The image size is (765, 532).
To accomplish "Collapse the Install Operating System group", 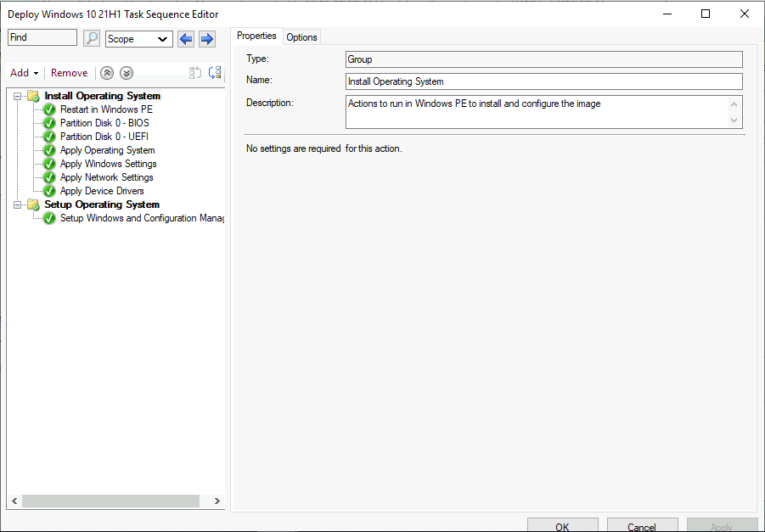I will point(18,96).
